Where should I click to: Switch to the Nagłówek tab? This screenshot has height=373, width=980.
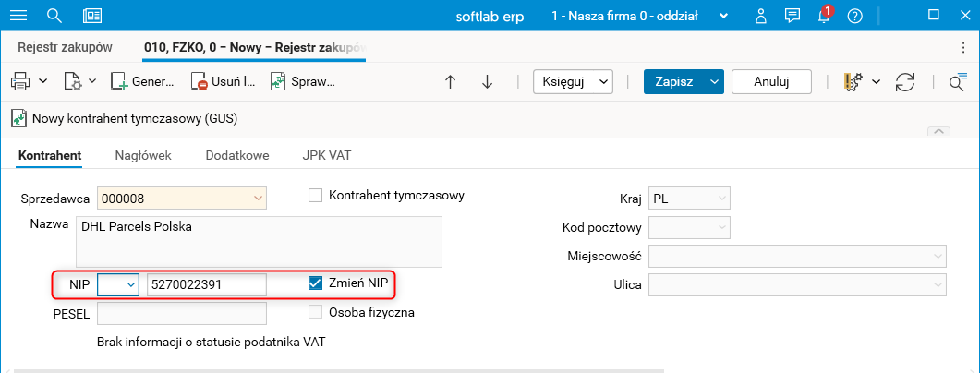click(x=143, y=156)
